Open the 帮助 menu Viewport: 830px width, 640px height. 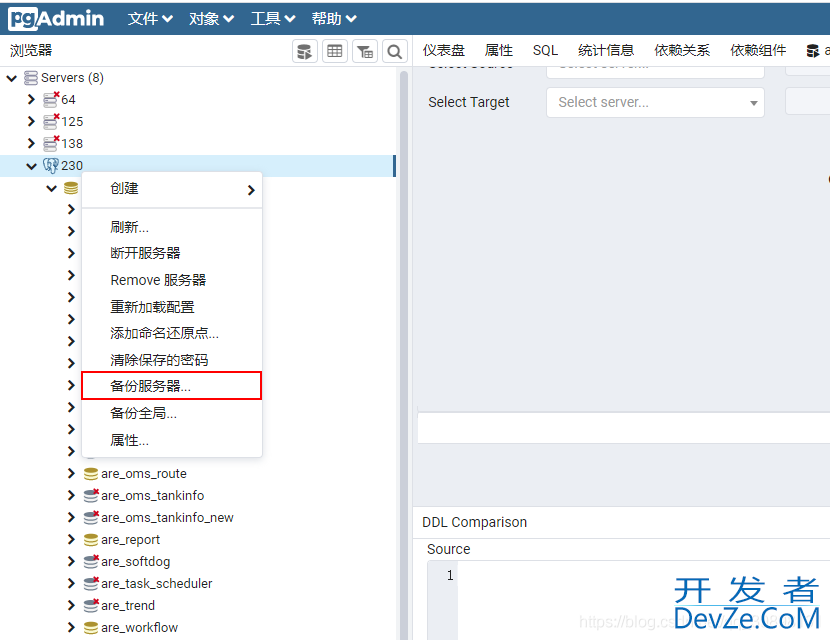[334, 19]
